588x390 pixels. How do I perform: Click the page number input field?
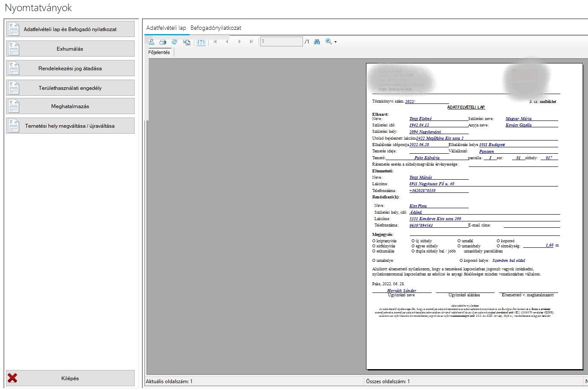pos(281,42)
